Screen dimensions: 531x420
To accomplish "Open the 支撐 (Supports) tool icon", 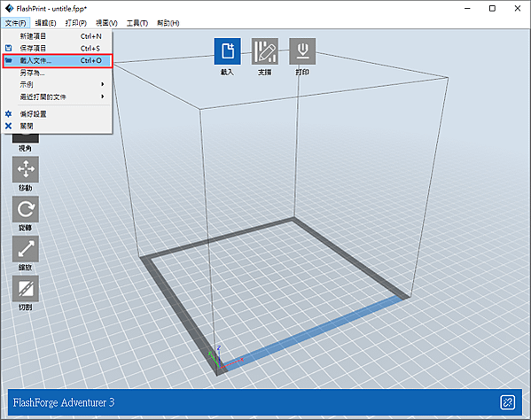I will [265, 51].
